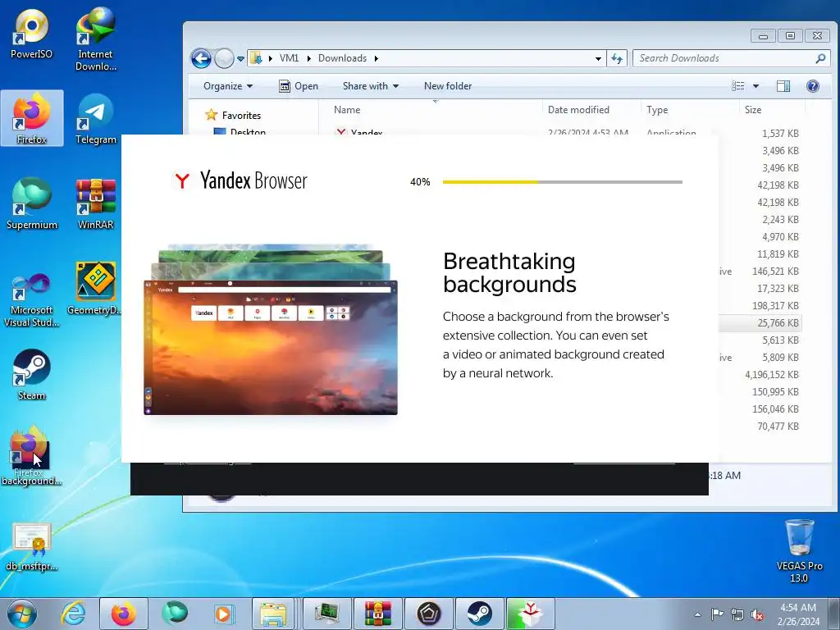Expand the address bar history dropdown

[598, 58]
